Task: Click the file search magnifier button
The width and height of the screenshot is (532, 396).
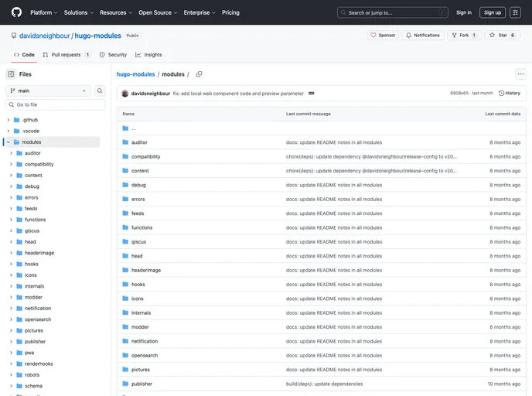Action: pos(100,91)
